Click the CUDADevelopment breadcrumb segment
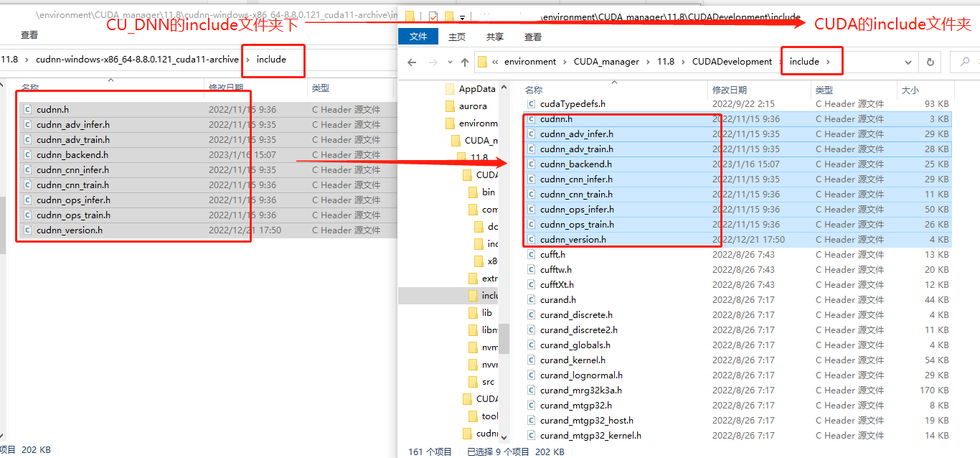 (732, 62)
